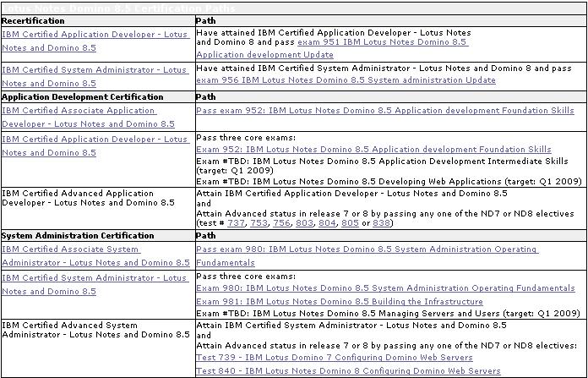Click Exam 952 link under Pass three core exams
Screen dimensions: 588x378
(x=373, y=150)
